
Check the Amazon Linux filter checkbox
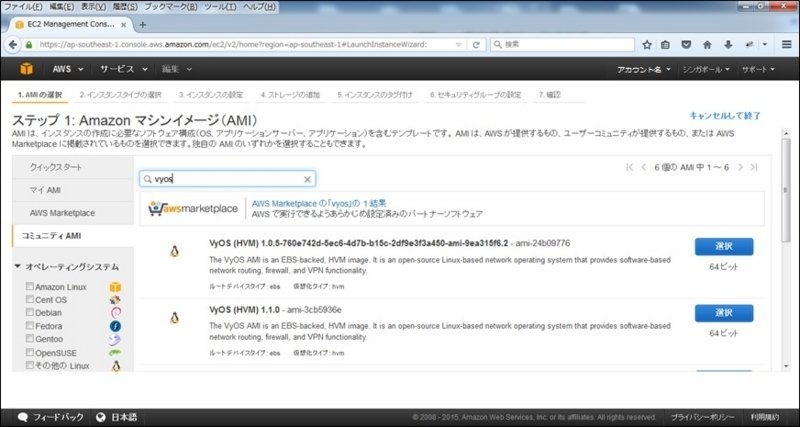point(28,287)
